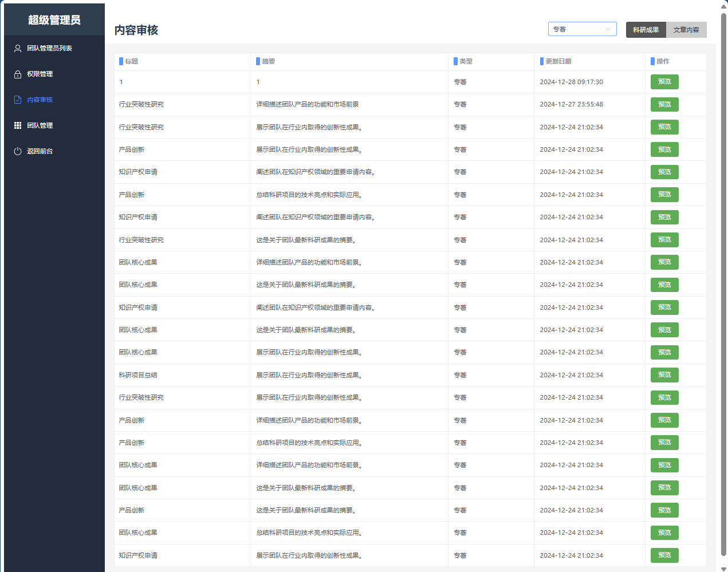Click 预览 for the 科研项目总结 row
Image resolution: width=728 pixels, height=572 pixels.
[x=664, y=375]
